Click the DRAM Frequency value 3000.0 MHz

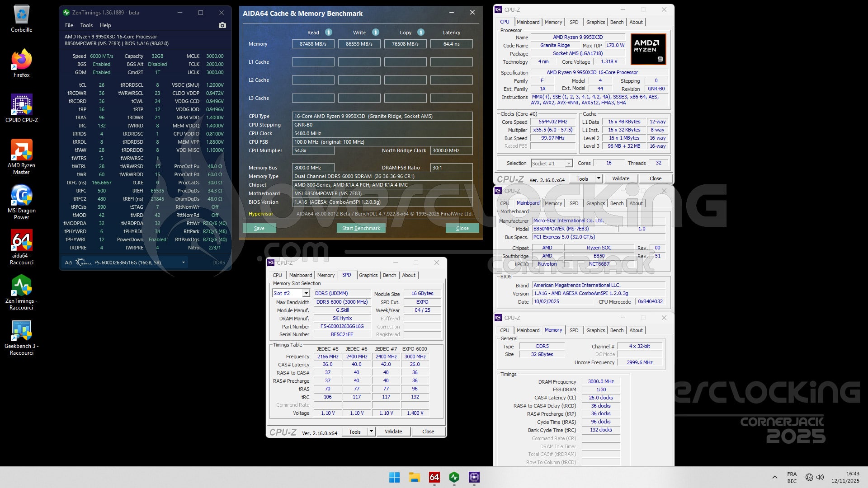(x=601, y=382)
